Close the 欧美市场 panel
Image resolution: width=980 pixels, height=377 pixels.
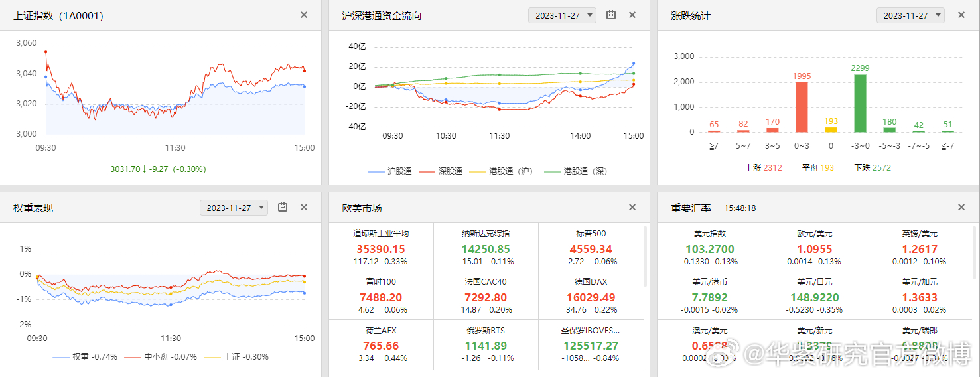pyautogui.click(x=632, y=208)
